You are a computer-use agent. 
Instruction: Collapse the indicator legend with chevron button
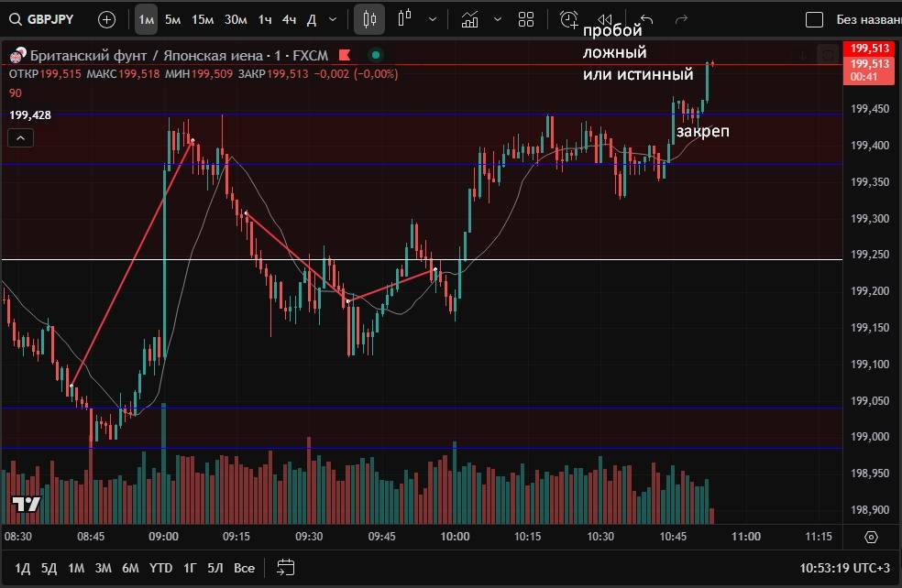pos(21,138)
